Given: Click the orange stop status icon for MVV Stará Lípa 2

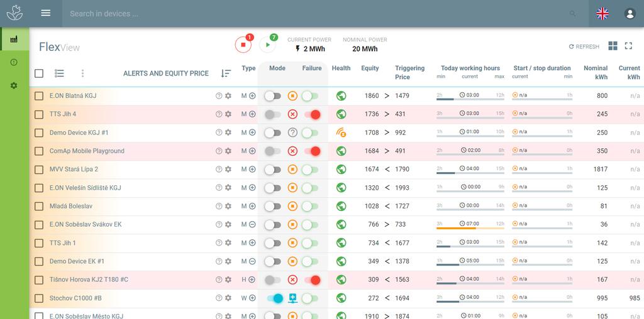Looking at the screenshot, I should (292, 169).
